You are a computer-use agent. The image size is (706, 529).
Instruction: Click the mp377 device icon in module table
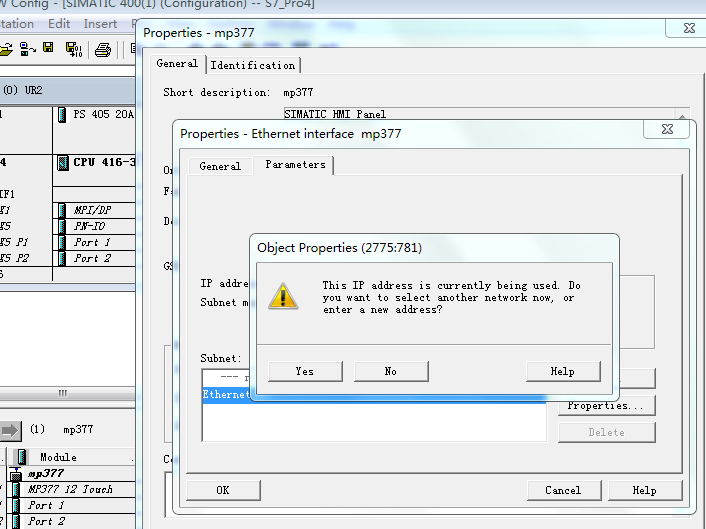point(16,474)
